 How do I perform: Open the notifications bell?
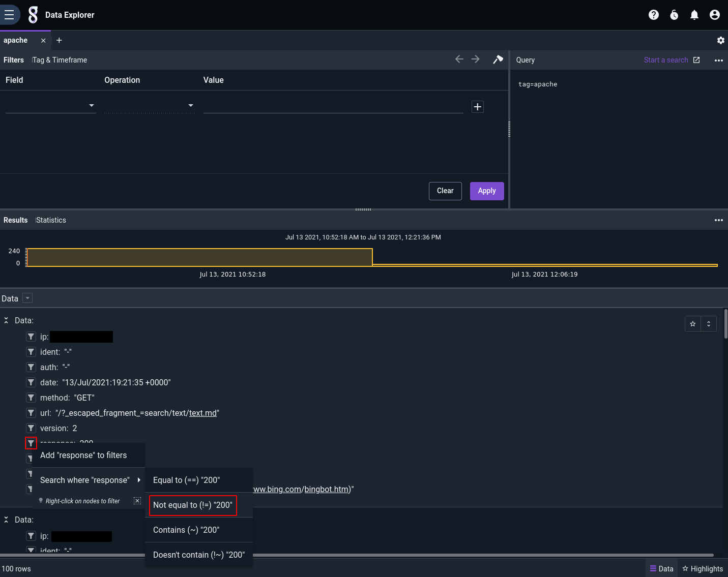click(x=694, y=15)
